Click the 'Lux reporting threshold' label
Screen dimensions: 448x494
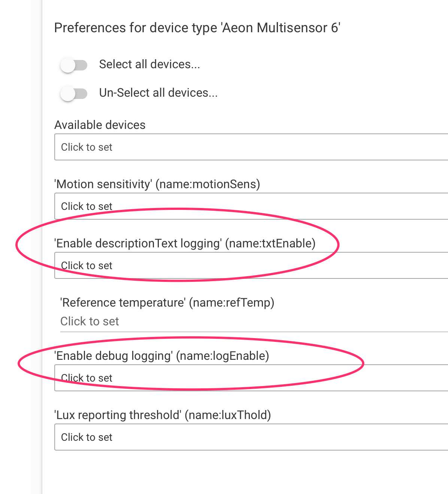coord(163,415)
